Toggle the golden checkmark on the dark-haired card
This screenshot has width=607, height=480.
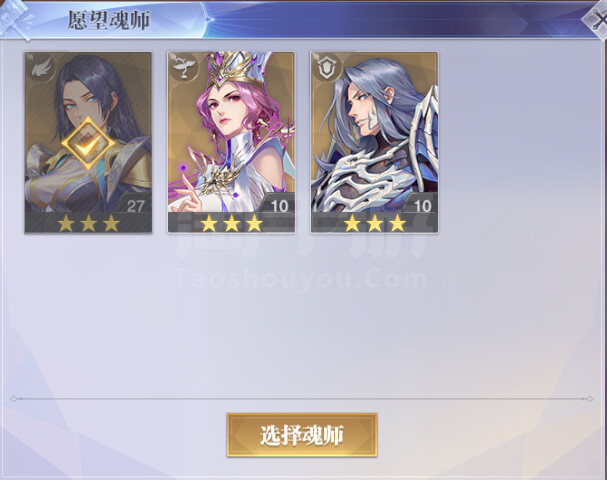(88, 144)
